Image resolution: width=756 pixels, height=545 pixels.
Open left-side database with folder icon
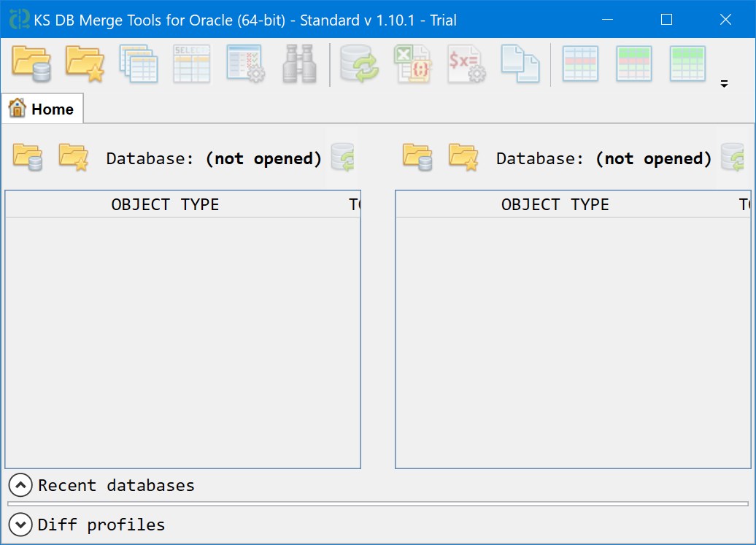[x=28, y=157]
